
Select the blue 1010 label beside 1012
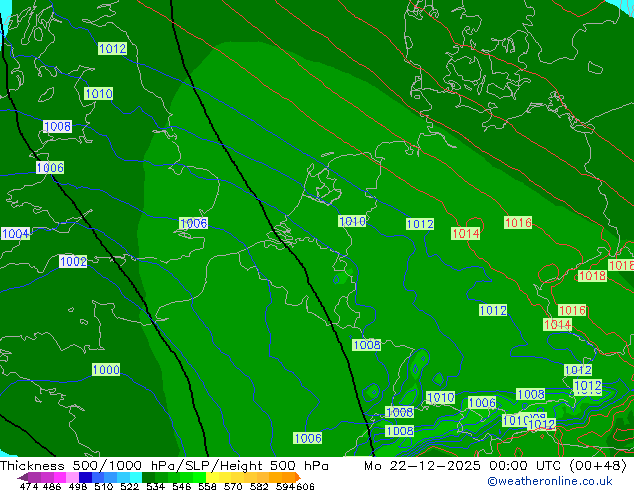pos(352,222)
